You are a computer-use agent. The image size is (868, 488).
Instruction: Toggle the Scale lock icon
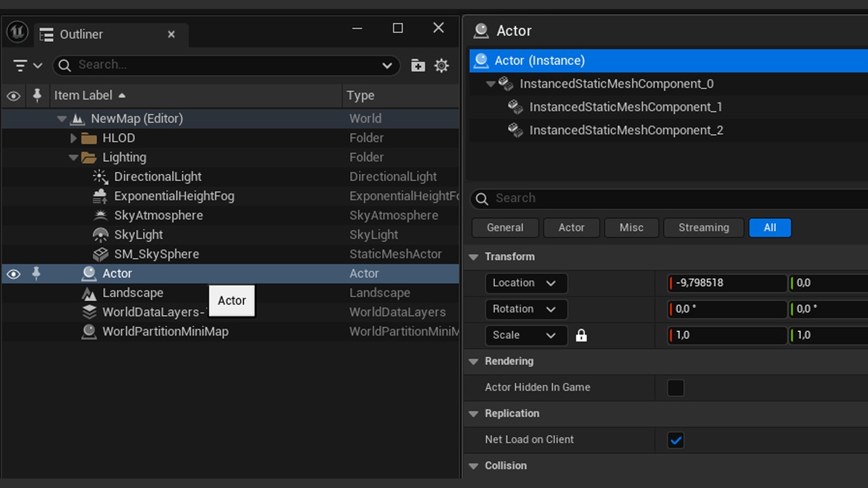coord(581,335)
